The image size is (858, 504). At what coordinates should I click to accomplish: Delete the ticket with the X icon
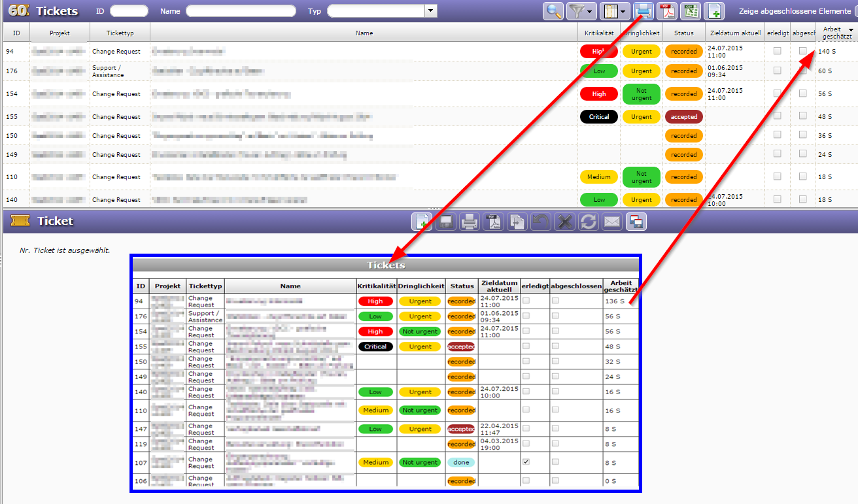click(x=564, y=222)
